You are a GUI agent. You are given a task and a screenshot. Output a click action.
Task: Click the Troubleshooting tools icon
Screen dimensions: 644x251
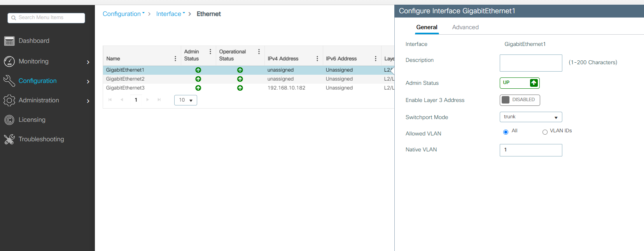click(9, 139)
